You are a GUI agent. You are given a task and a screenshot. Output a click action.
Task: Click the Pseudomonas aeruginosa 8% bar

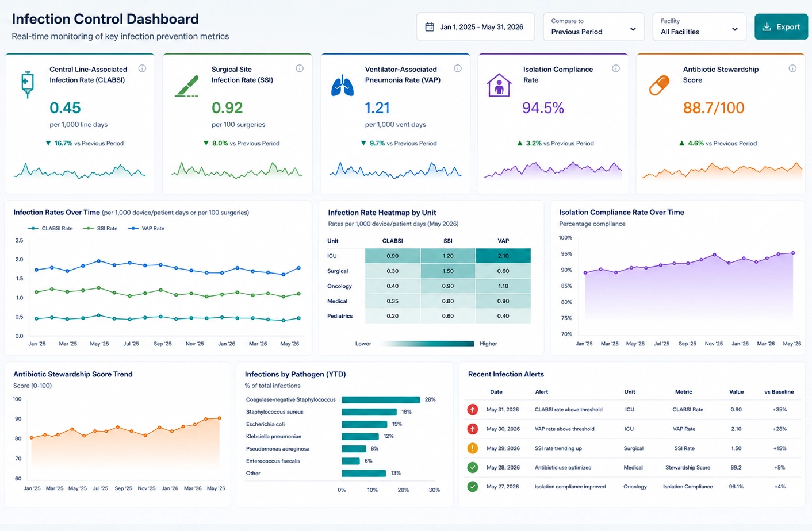[x=354, y=449]
